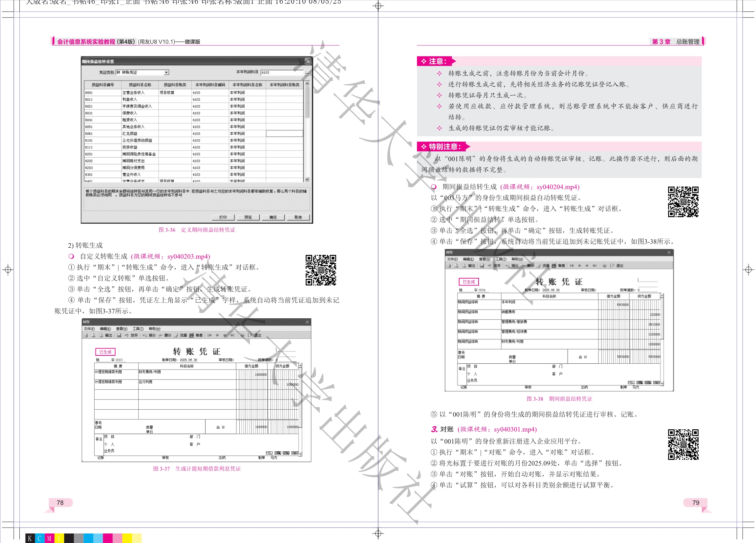Click the 确定 button in 期间损益结转设置 dialog
Viewport: 756px width, 543px height.
pyautogui.click(x=273, y=217)
